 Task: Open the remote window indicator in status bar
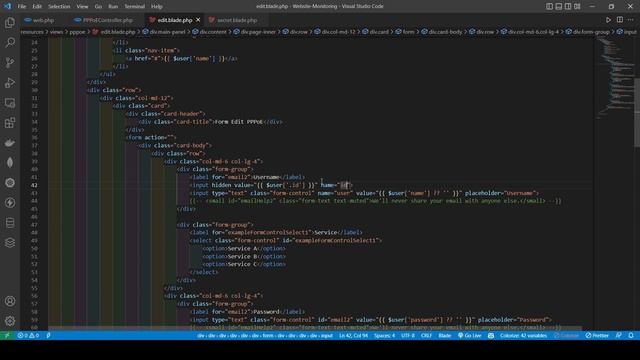pyautogui.click(x=7, y=336)
